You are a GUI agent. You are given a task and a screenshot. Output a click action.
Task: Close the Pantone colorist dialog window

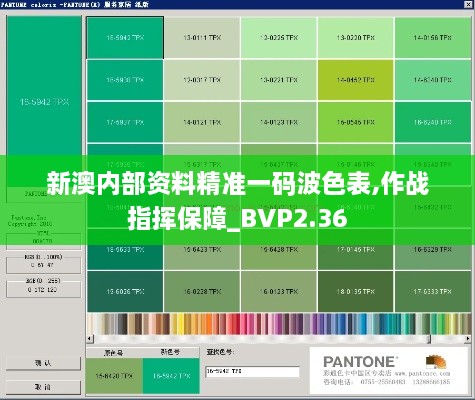click(468, 4)
